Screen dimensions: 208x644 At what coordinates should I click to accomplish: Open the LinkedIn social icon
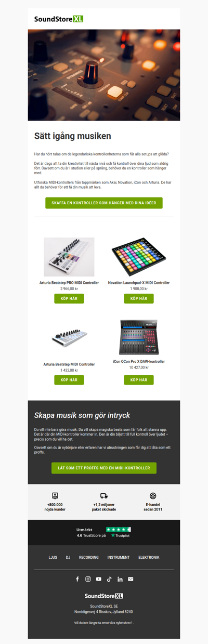point(120,579)
